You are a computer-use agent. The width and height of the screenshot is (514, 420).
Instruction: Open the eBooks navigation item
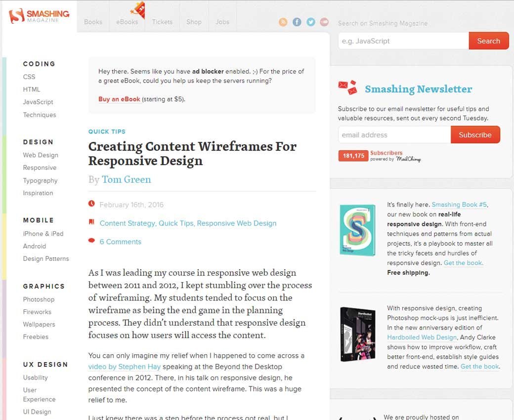click(x=127, y=22)
